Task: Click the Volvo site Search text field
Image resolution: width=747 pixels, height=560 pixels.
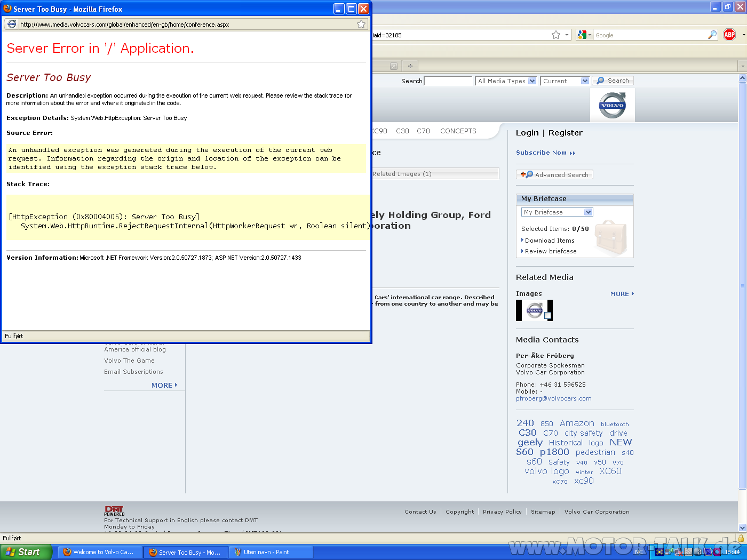Action: point(448,81)
